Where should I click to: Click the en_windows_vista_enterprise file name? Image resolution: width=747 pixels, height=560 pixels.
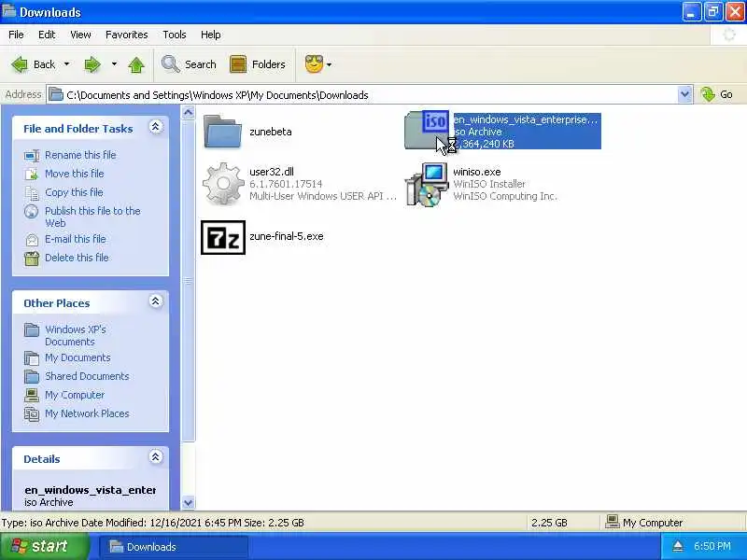pyautogui.click(x=526, y=119)
